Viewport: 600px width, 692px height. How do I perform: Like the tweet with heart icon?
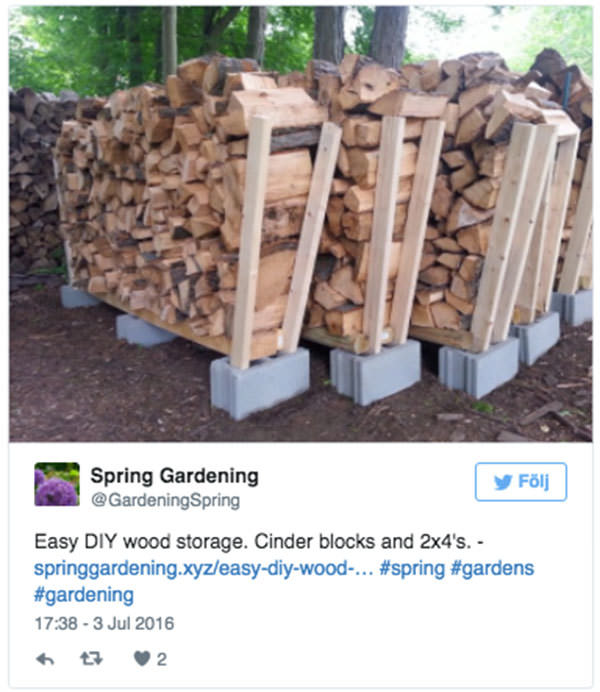(142, 659)
